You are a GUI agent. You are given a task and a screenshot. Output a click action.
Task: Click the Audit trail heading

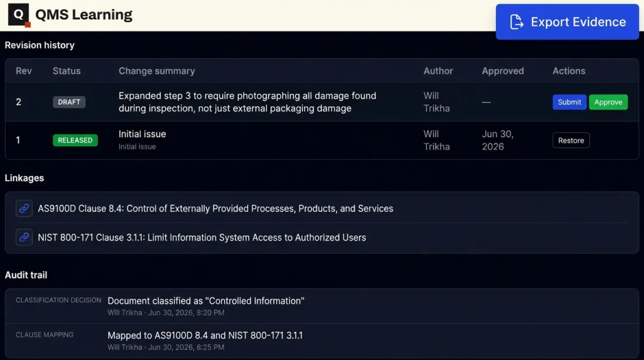(26, 275)
